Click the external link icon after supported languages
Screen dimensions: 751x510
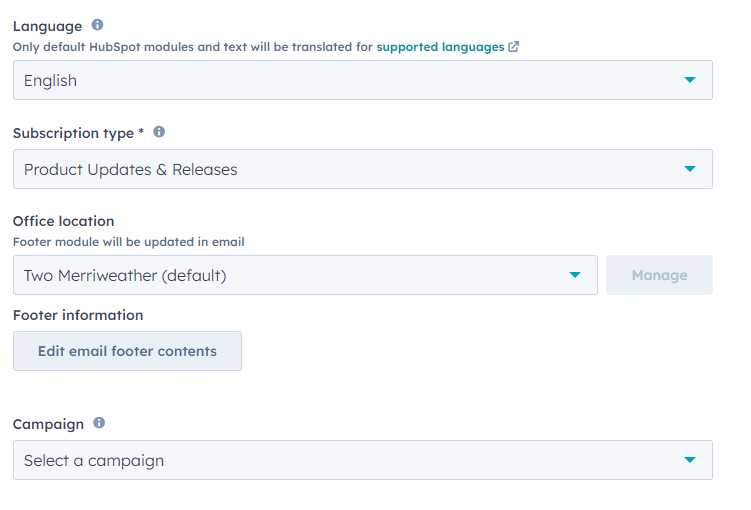513,46
